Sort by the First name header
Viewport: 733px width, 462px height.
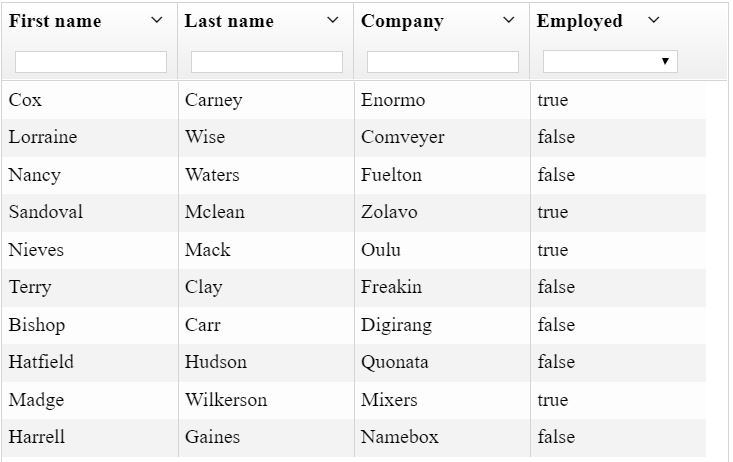point(55,21)
